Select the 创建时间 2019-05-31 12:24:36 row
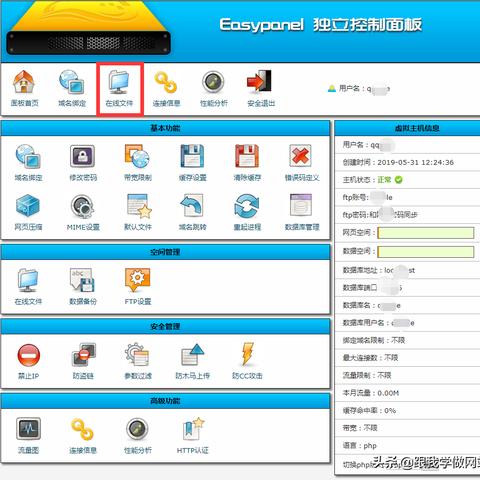Image resolution: width=480 pixels, height=480 pixels. (x=407, y=162)
